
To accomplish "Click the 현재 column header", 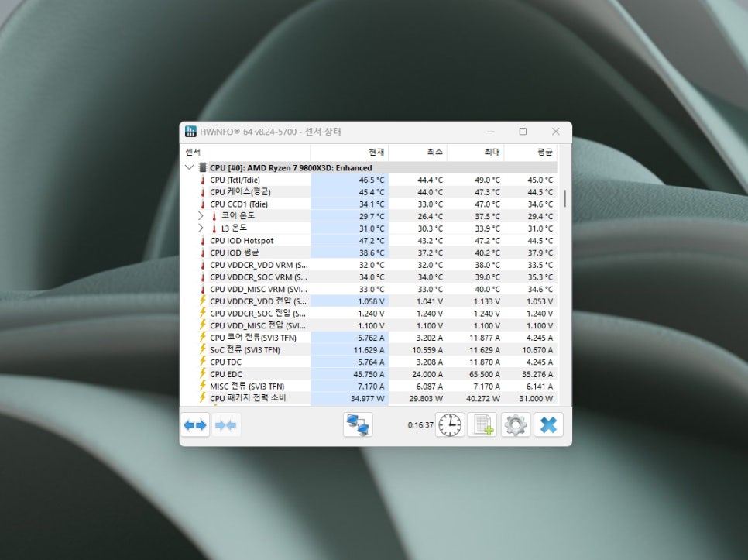I will 350,152.
